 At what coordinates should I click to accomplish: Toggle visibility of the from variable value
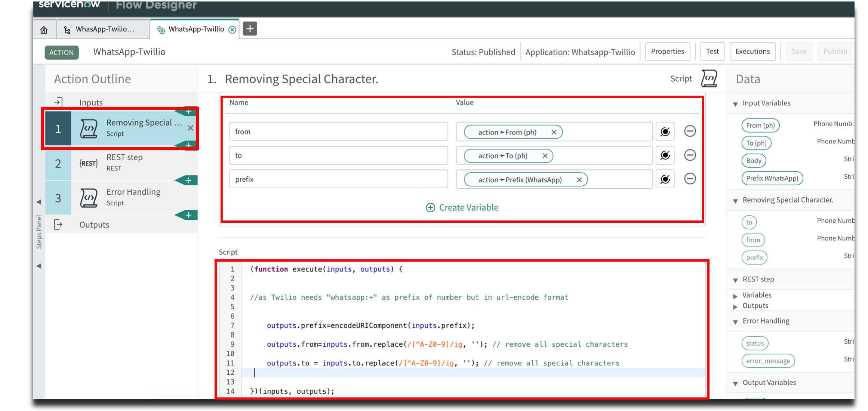[665, 131]
